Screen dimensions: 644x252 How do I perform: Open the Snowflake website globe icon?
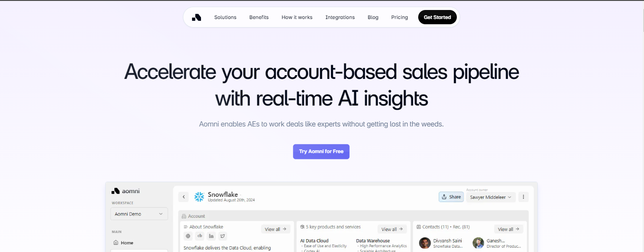click(188, 236)
